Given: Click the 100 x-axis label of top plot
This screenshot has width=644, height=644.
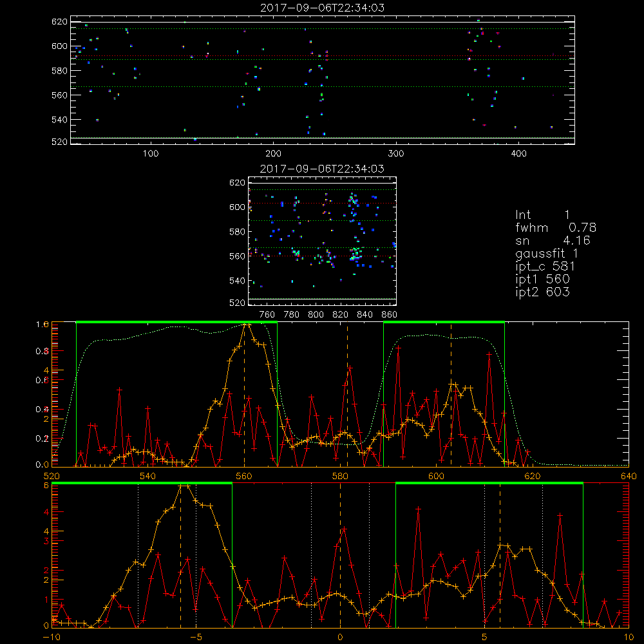Looking at the screenshot, I should 151,154.
